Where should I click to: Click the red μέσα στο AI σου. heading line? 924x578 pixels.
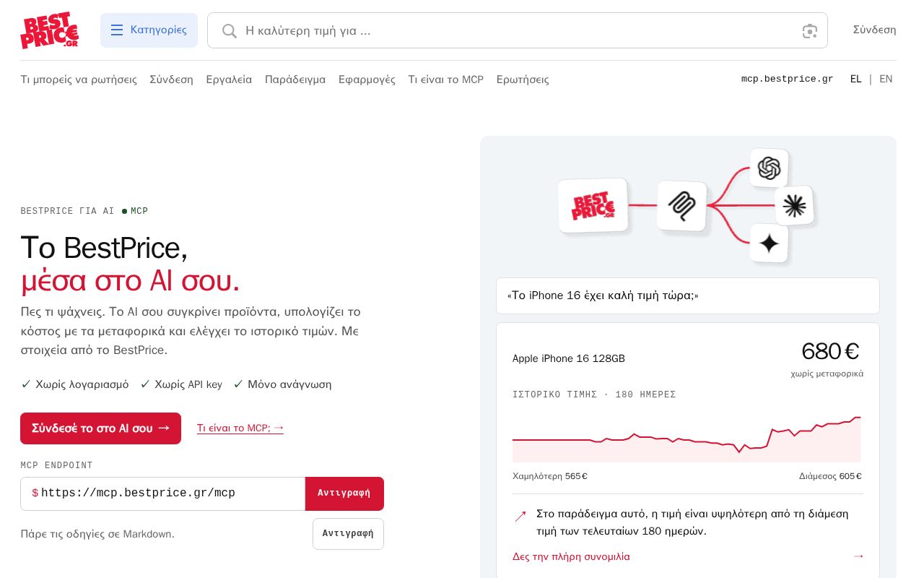(x=130, y=280)
